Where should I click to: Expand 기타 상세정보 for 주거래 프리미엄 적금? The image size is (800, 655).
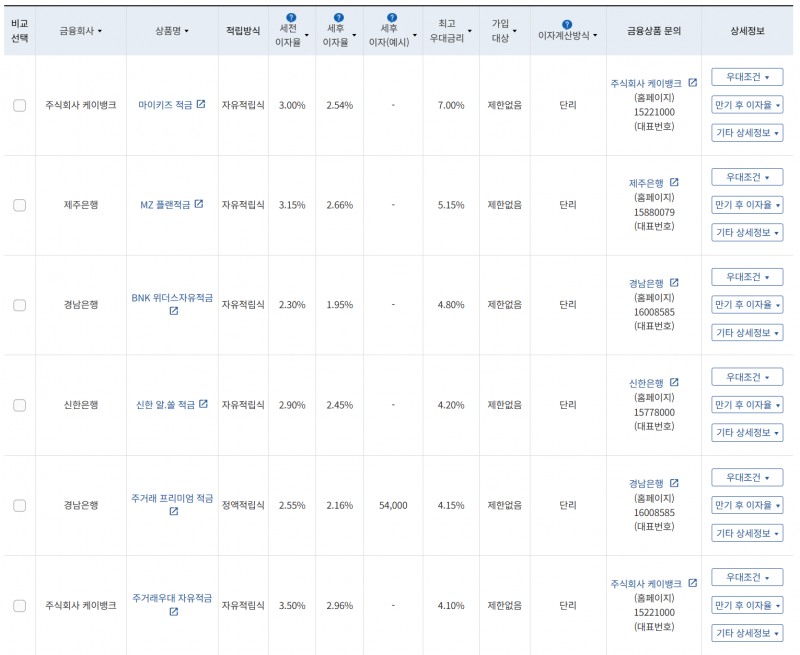coord(747,533)
